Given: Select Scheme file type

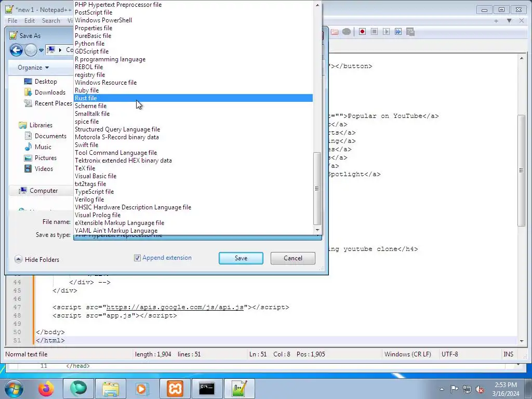Looking at the screenshot, I should [193, 106].
